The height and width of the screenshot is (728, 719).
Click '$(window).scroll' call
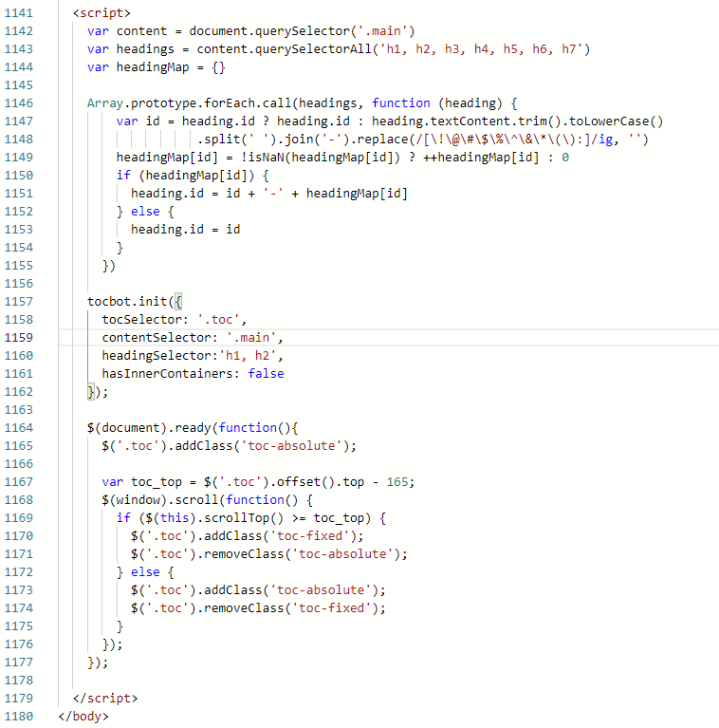(160, 500)
